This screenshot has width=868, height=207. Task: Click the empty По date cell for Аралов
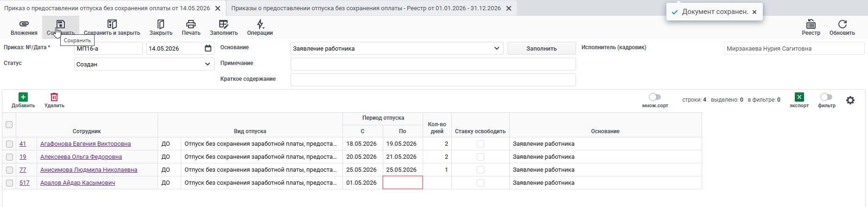403,183
